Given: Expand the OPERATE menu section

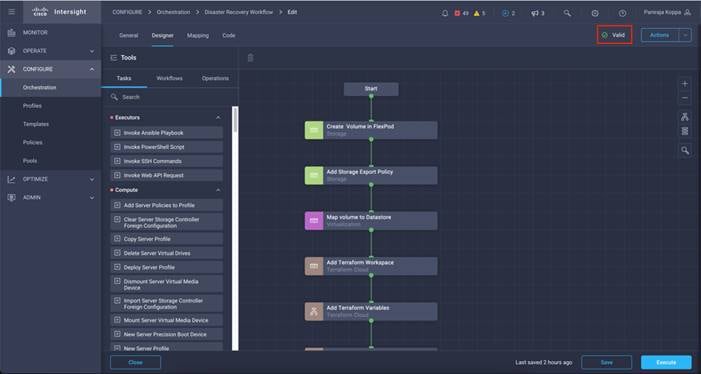Looking at the screenshot, I should pyautogui.click(x=92, y=51).
